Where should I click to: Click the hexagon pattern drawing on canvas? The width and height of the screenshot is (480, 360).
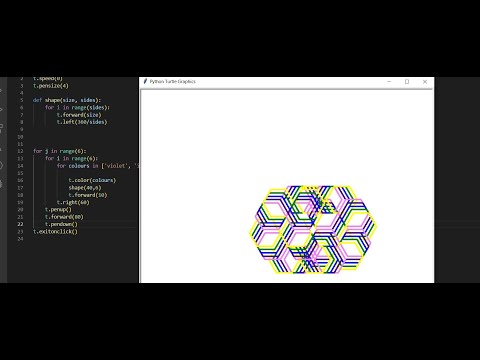tap(313, 229)
